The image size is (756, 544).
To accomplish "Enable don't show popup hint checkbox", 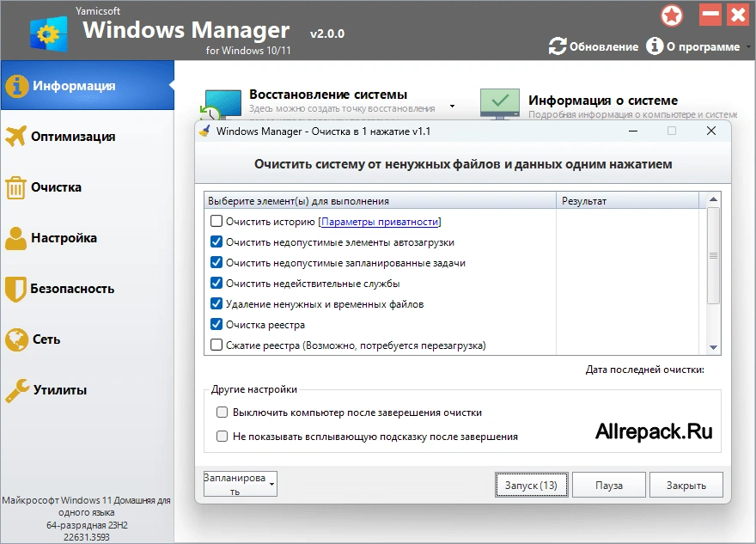I will 222,437.
